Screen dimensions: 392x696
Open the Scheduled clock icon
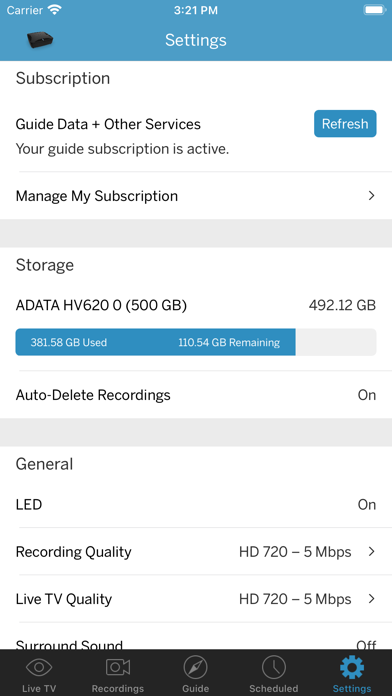coord(273,667)
